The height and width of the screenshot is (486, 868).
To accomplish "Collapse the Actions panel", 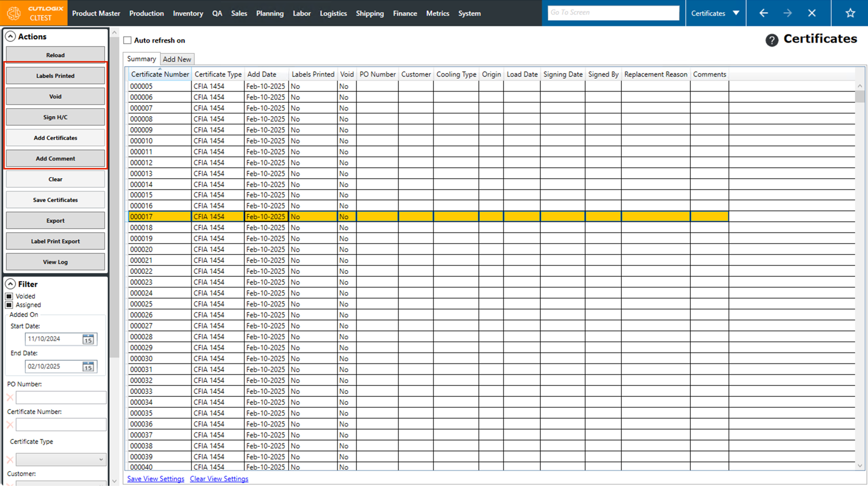I will pyautogui.click(x=10, y=36).
